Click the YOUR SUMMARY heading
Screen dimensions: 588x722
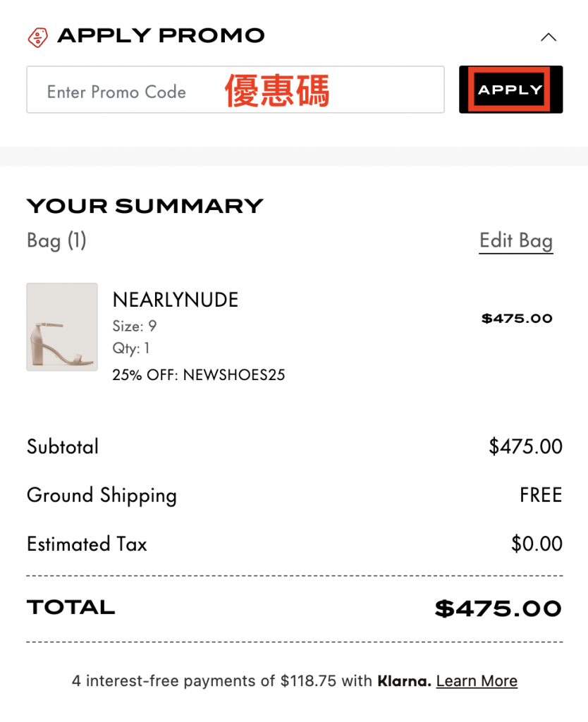click(145, 206)
